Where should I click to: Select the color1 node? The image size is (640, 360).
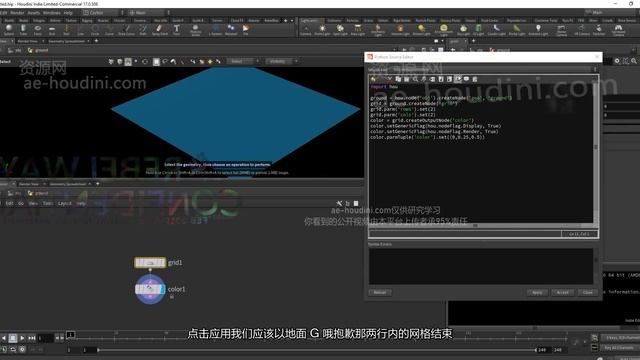[x=150, y=289]
